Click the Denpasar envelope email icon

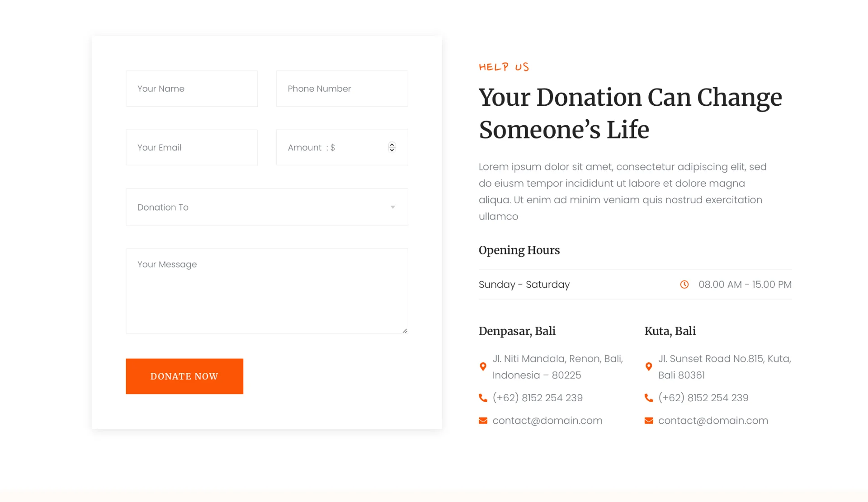(483, 421)
